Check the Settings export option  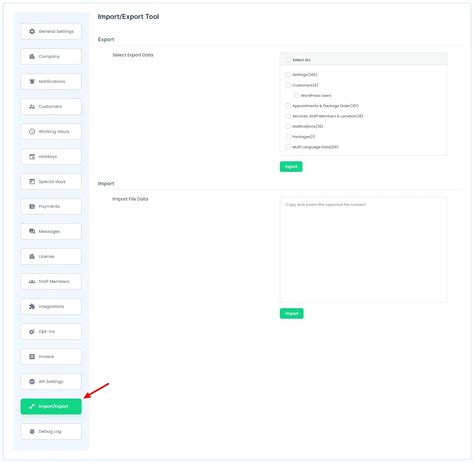pos(288,75)
